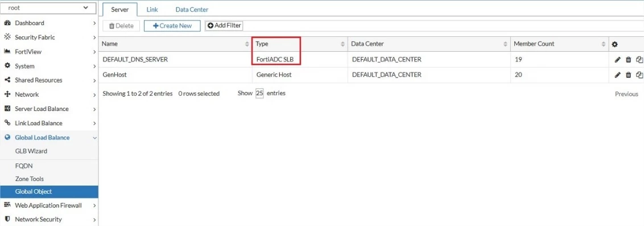This screenshot has width=644, height=226.
Task: Click the Delete button
Action: point(121,26)
